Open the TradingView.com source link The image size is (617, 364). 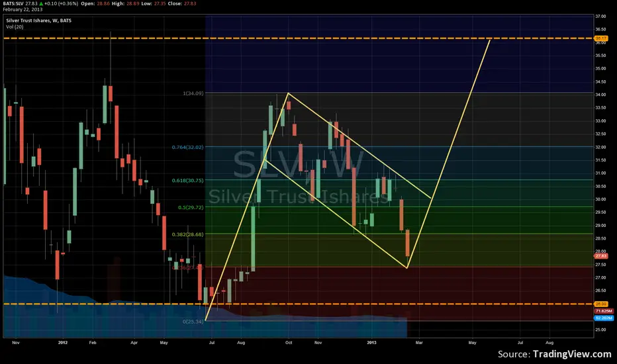click(572, 354)
